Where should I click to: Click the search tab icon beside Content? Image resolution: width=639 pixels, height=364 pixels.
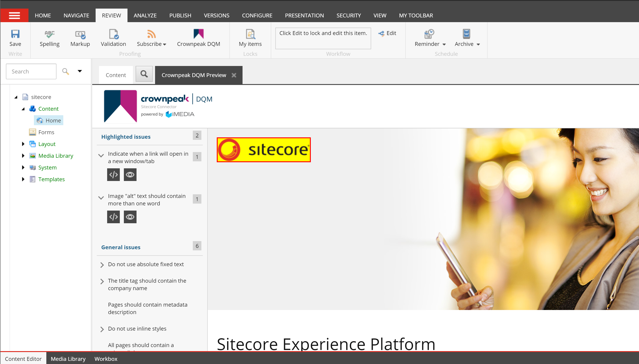click(144, 74)
